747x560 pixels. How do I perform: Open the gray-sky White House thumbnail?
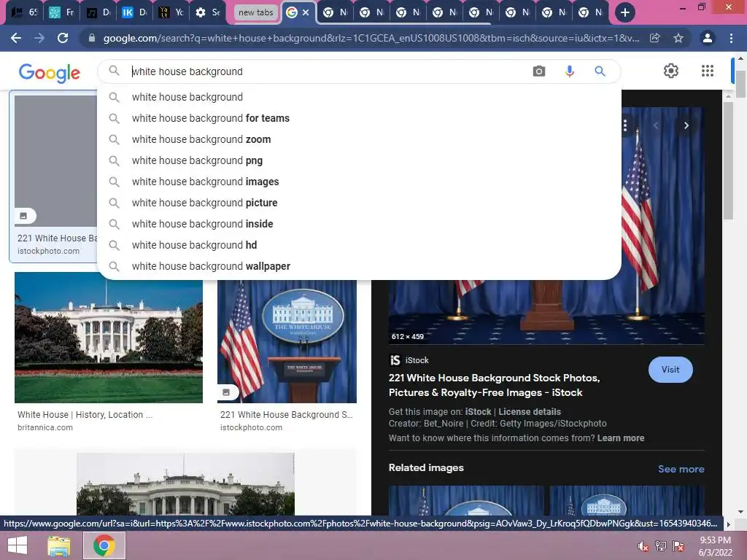click(185, 484)
